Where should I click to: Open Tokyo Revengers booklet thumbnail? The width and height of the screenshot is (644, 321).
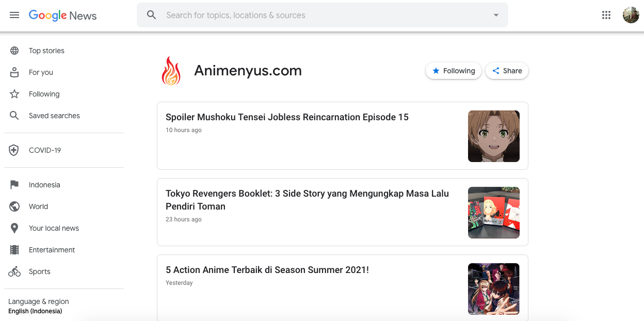coord(494,213)
